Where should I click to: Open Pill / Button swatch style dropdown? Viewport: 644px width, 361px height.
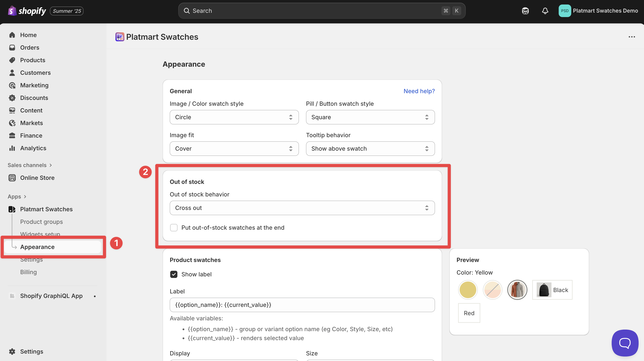(x=370, y=117)
